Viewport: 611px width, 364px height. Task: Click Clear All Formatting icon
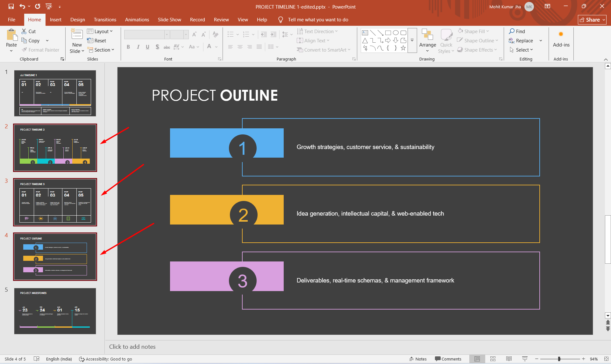coord(216,34)
